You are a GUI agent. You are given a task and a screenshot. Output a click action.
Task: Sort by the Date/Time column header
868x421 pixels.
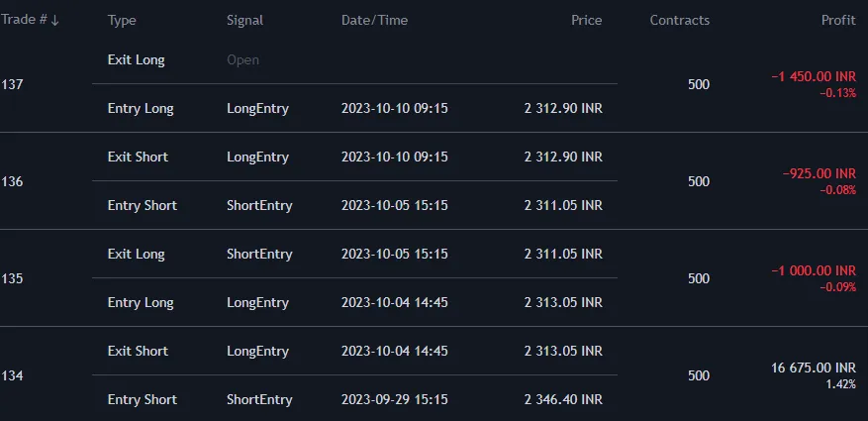[374, 20]
